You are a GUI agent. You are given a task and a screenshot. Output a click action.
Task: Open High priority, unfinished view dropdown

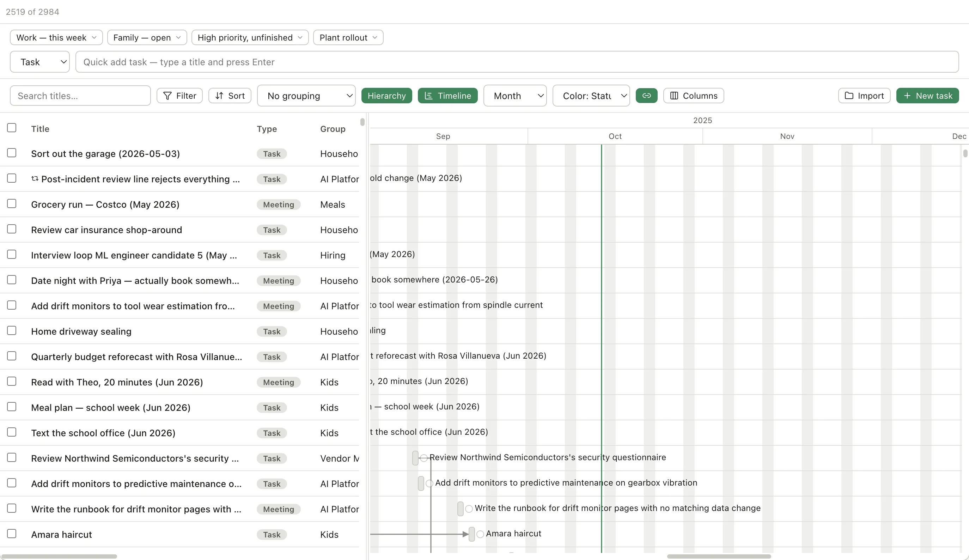250,38
